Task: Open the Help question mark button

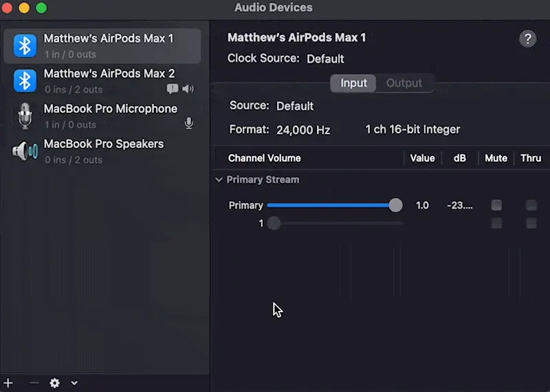Action: [527, 39]
